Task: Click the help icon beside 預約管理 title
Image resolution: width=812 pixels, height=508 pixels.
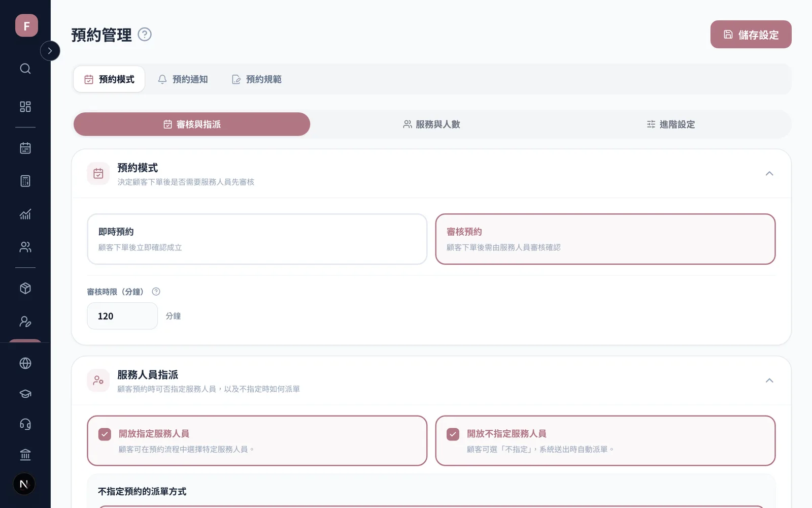Action: tap(145, 35)
